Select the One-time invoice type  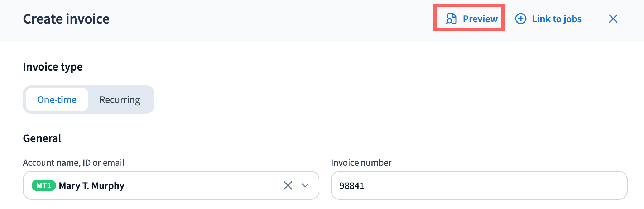[57, 100]
